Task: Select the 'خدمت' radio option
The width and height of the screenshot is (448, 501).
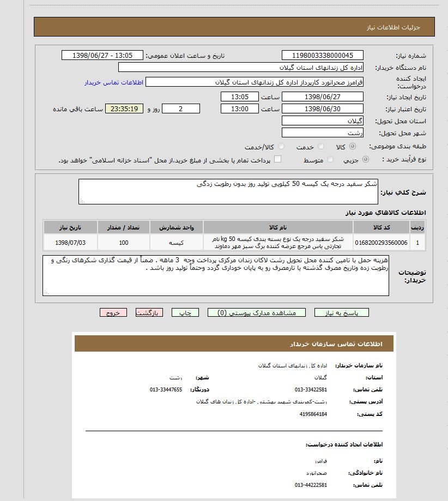Action: tap(321, 147)
